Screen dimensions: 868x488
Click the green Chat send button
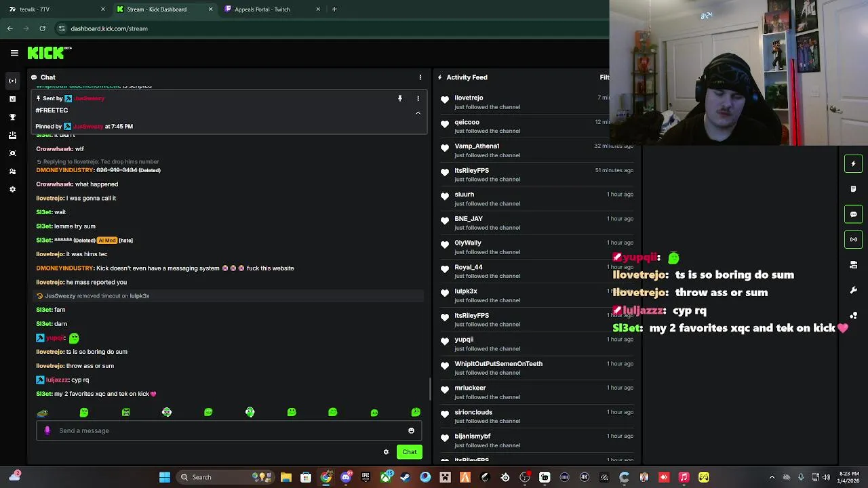point(410,452)
